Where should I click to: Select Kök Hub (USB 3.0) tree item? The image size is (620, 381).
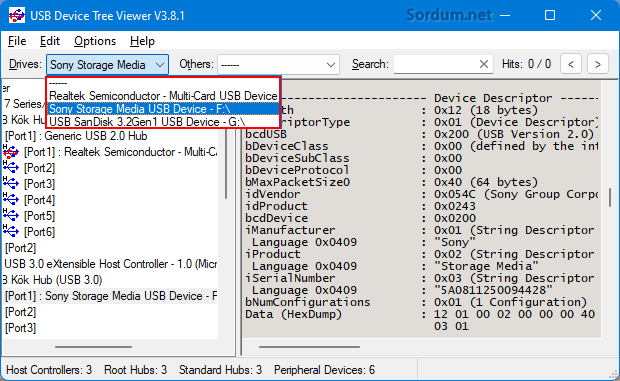(53, 280)
